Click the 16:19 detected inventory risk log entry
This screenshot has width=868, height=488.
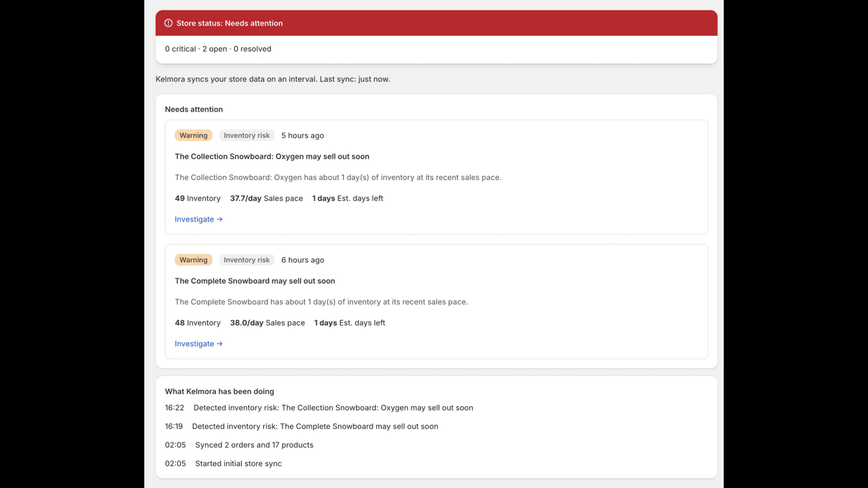click(302, 427)
